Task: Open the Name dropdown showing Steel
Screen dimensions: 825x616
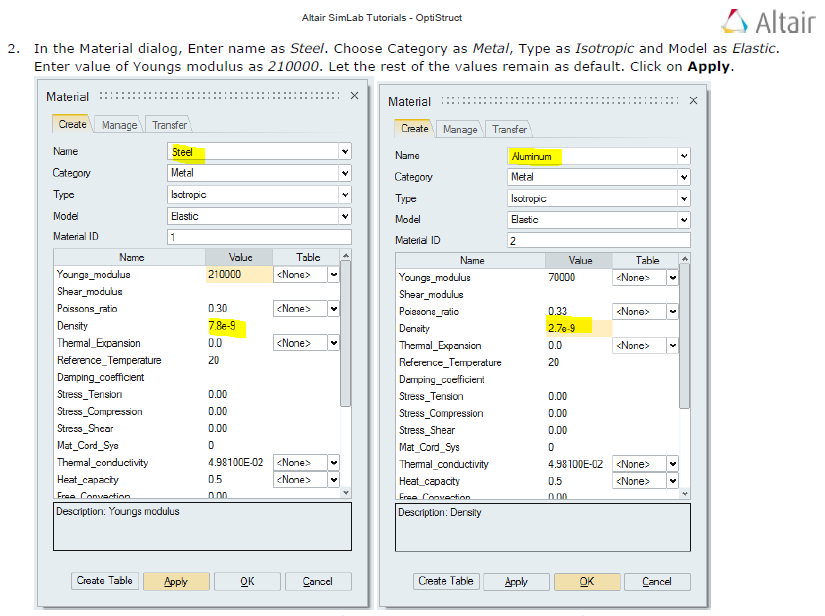Action: coord(345,152)
